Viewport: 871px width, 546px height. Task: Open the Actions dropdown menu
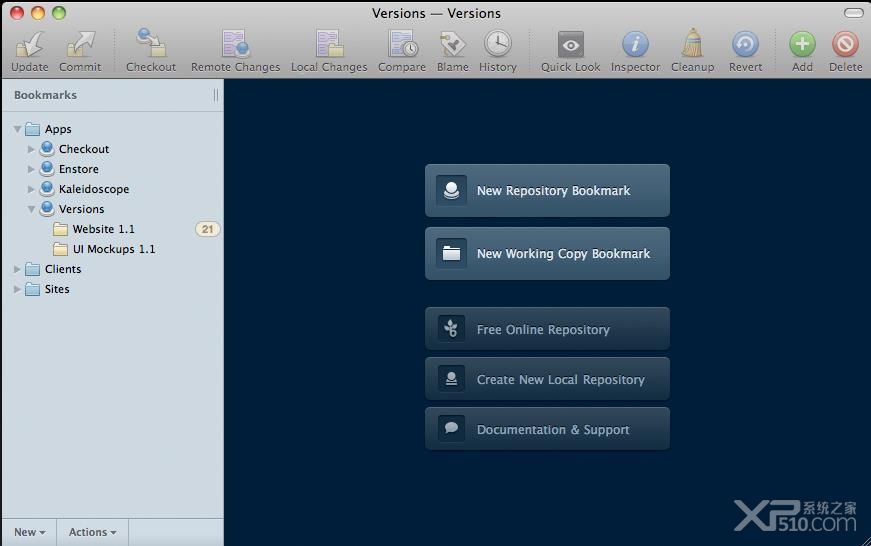click(x=93, y=532)
